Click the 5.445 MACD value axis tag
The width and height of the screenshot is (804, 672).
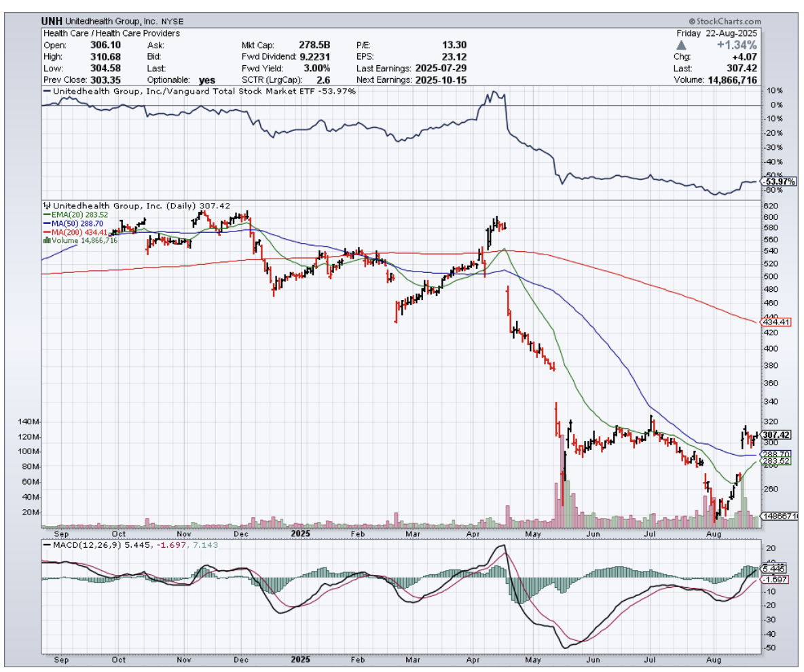(x=775, y=568)
